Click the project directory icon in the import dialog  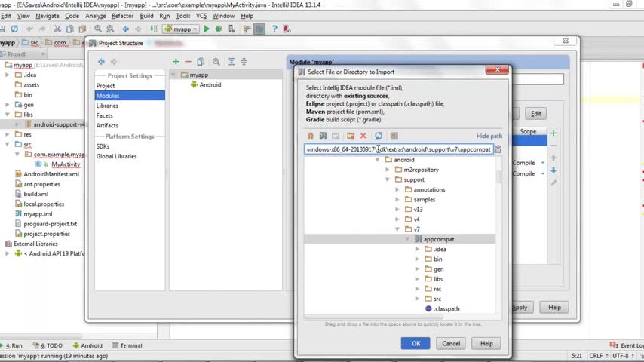[323, 136]
